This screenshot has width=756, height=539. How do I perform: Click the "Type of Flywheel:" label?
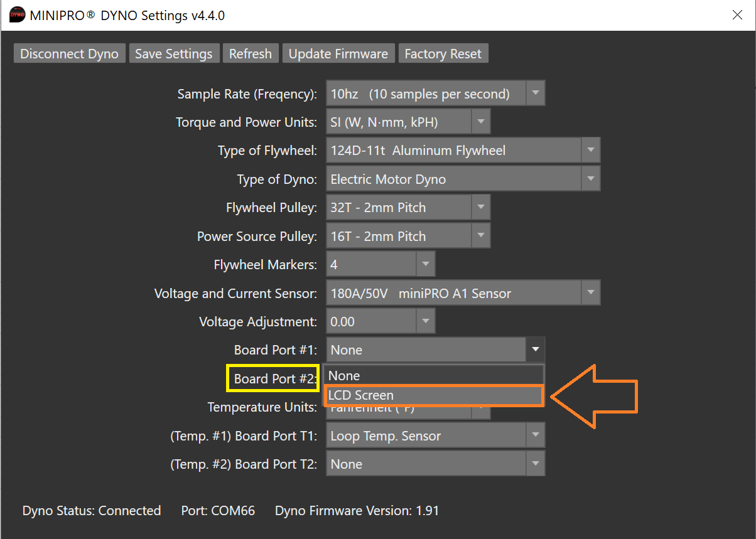[267, 151]
